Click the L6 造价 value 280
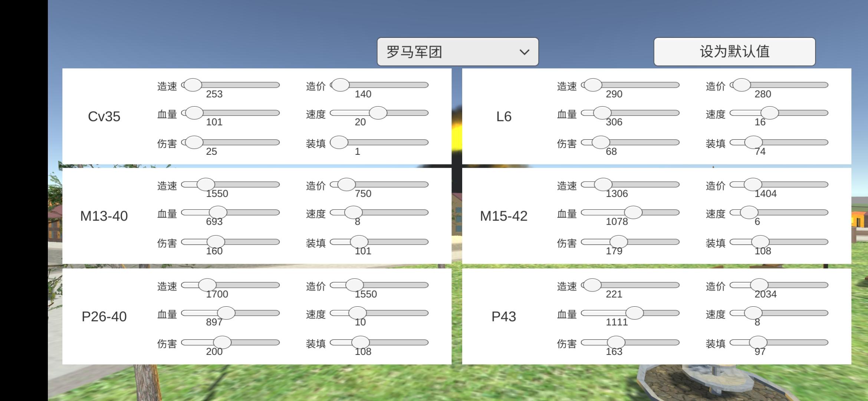 (x=763, y=94)
